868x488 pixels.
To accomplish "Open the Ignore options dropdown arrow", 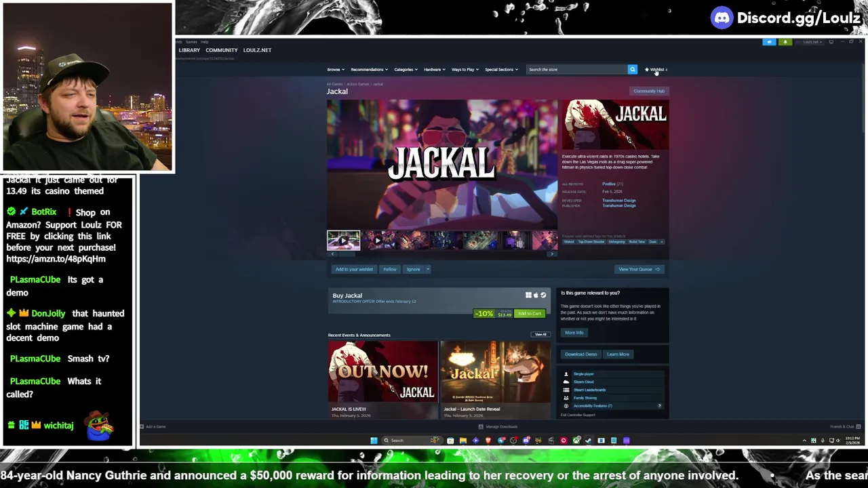I will tap(427, 269).
